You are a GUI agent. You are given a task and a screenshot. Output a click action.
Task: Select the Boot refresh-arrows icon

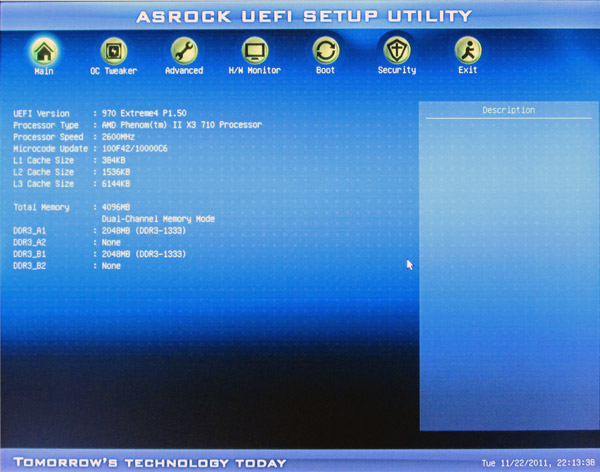coord(326,50)
